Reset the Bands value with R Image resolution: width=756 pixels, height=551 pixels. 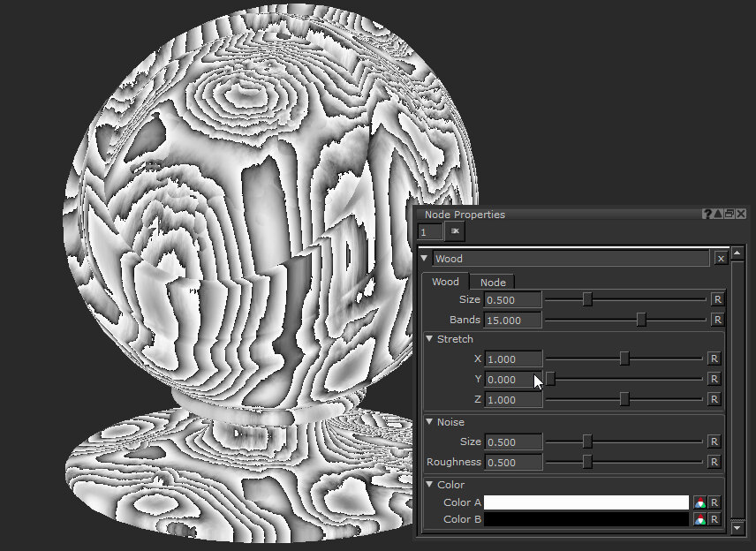click(717, 320)
